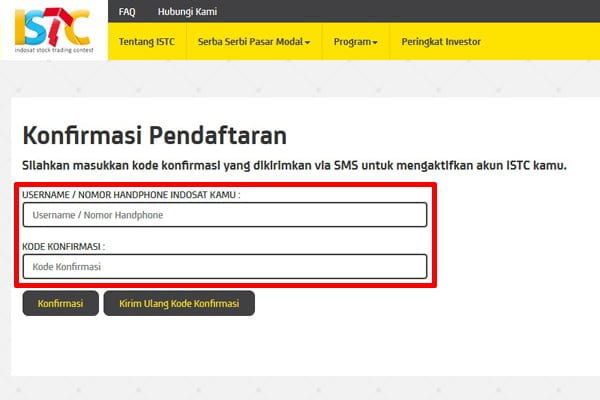
Task: Open the FAQ page
Action: pyautogui.click(x=127, y=12)
